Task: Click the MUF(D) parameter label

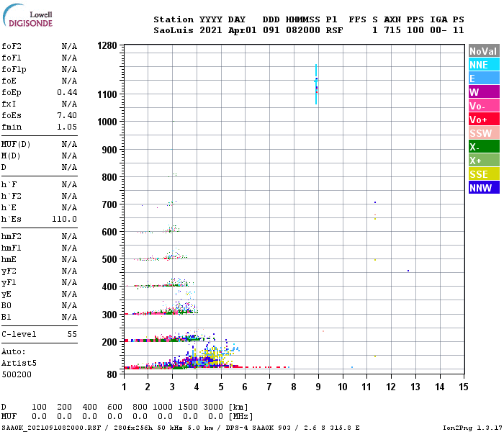Action: pyautogui.click(x=16, y=144)
